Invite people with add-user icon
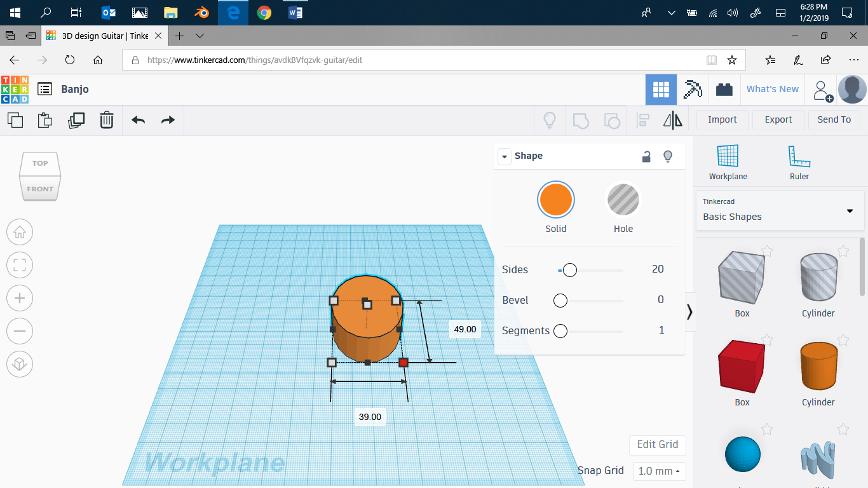Viewport: 868px width, 488px height. (x=822, y=90)
